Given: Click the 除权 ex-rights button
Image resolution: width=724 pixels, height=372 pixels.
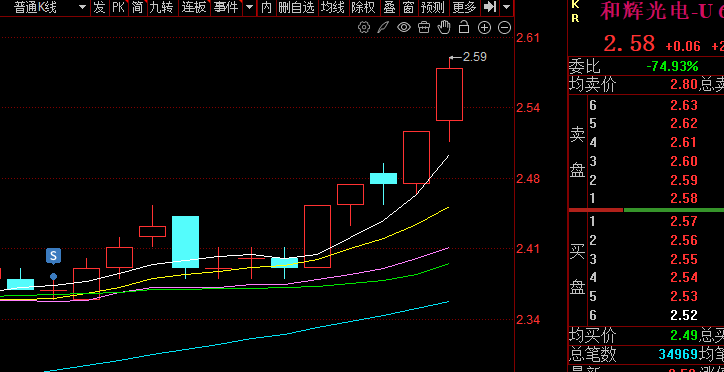Looking at the screenshot, I should [x=363, y=7].
